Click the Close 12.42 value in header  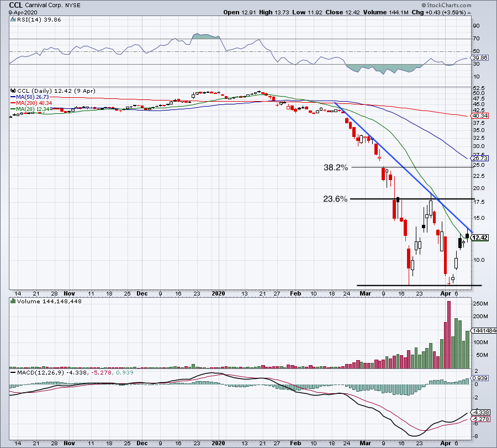tap(342, 12)
